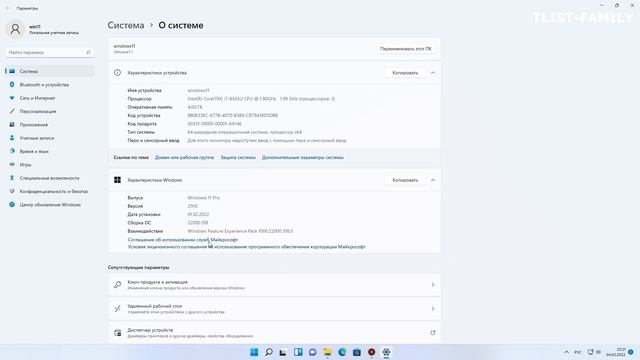Collapse Характеристики Windows section
The image size is (640, 360).
coord(433,180)
